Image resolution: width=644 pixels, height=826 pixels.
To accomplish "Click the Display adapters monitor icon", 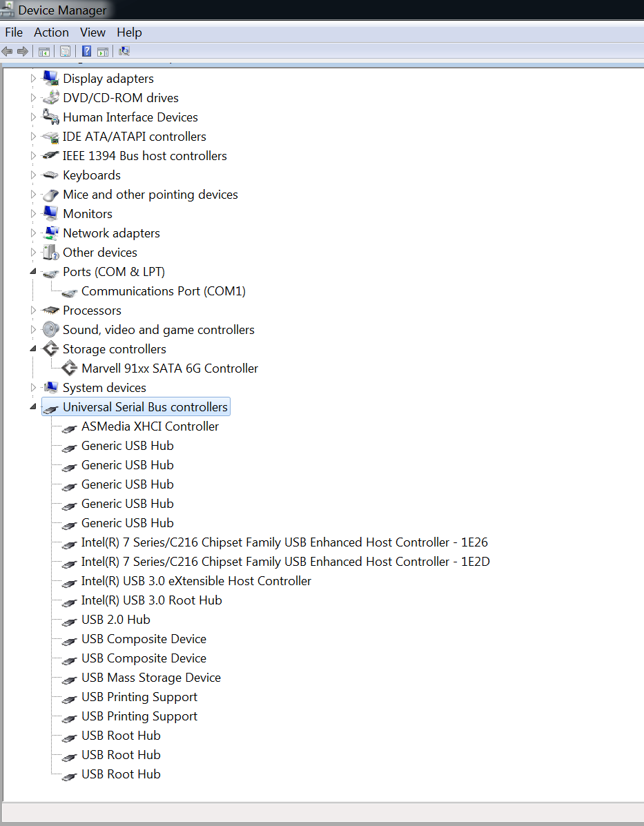I will click(x=50, y=78).
